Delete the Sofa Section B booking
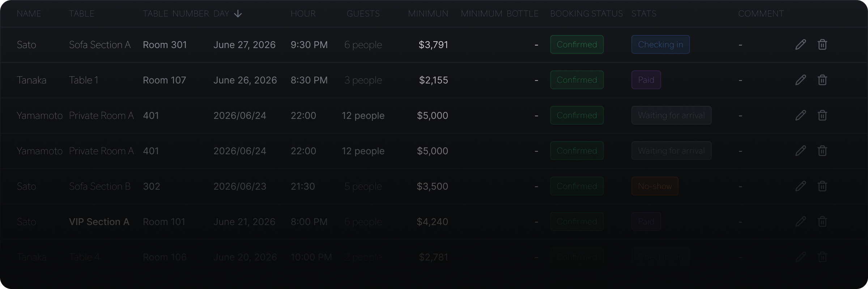This screenshot has width=868, height=289. (822, 186)
